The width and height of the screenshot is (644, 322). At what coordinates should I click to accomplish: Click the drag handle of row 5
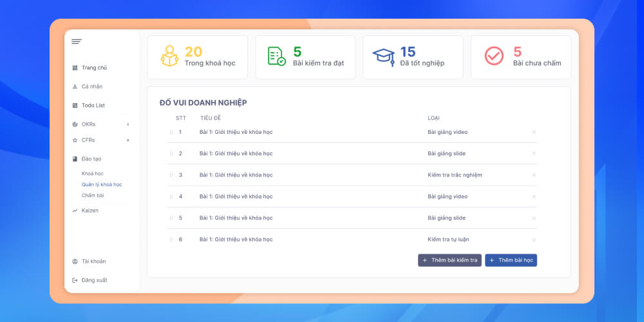171,218
